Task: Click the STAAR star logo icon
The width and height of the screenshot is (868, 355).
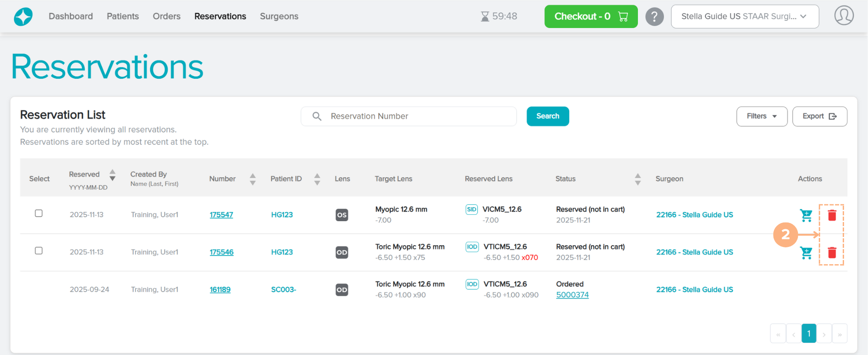Action: pyautogui.click(x=23, y=17)
